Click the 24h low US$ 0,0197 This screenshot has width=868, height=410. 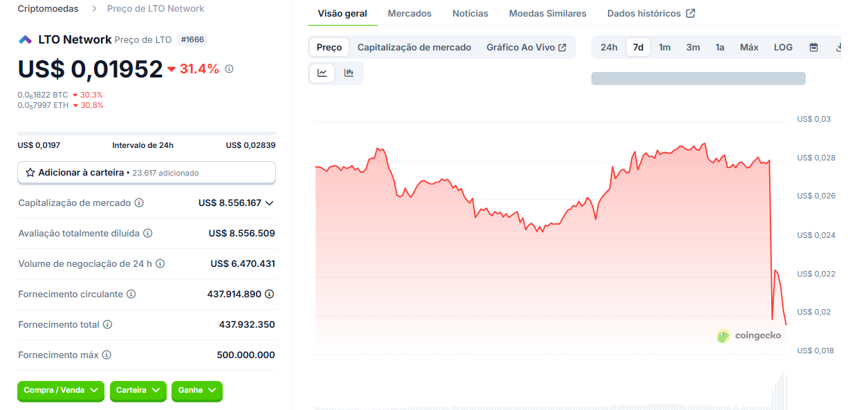click(39, 145)
